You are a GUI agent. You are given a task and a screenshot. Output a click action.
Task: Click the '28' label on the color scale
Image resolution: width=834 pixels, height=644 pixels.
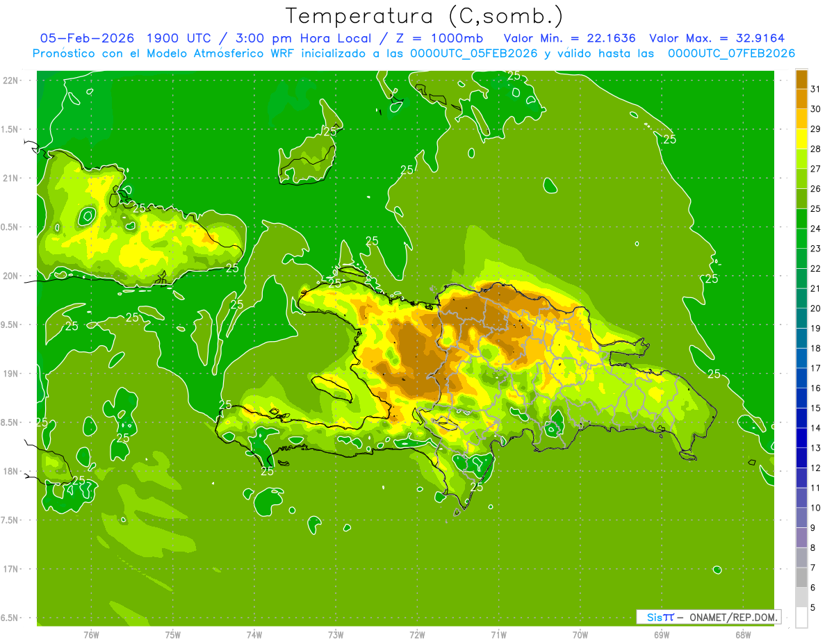coord(815,149)
